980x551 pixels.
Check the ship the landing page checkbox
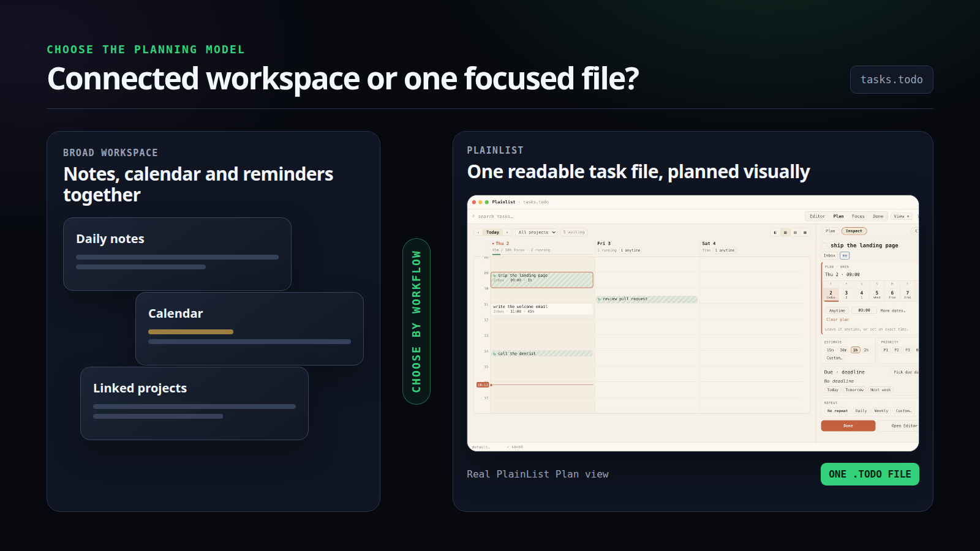[824, 246]
